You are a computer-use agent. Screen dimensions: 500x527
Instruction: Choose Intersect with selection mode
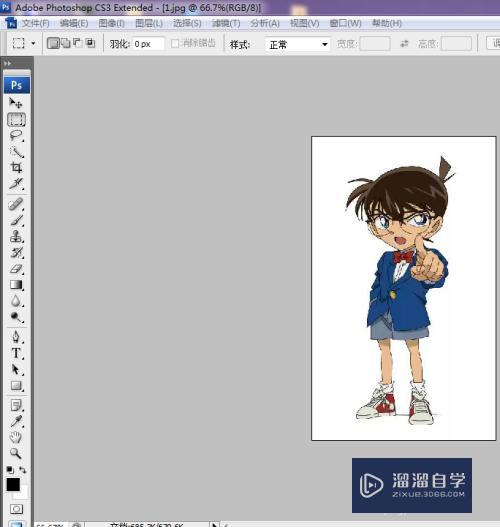tap(90, 43)
